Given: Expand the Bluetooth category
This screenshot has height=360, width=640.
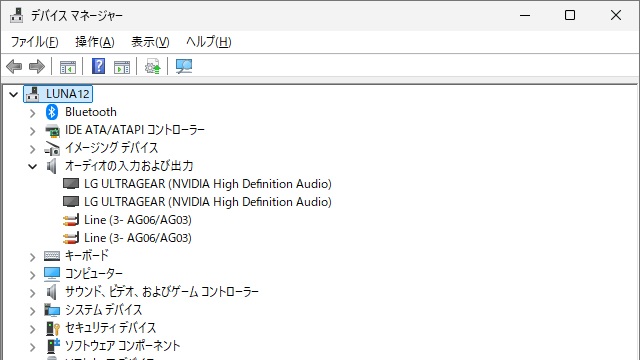Looking at the screenshot, I should [33, 113].
